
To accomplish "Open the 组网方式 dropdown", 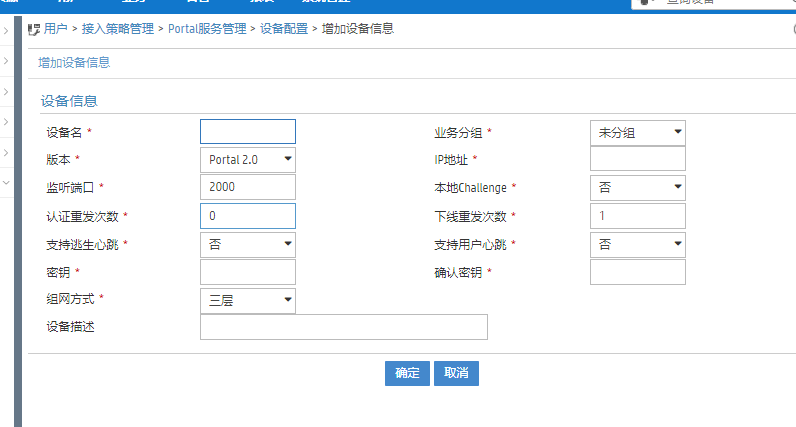I will tap(248, 300).
